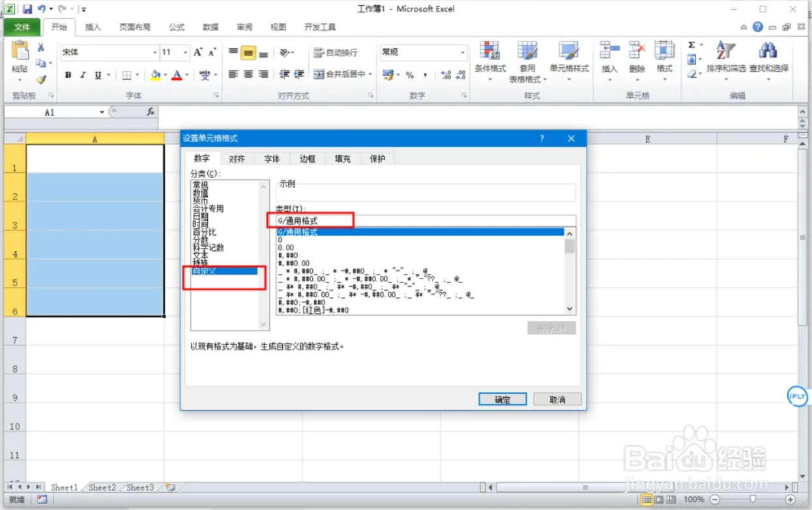Switch to the Sheet2 worksheet tab
Screen dimensions: 812x510
[x=102, y=487]
